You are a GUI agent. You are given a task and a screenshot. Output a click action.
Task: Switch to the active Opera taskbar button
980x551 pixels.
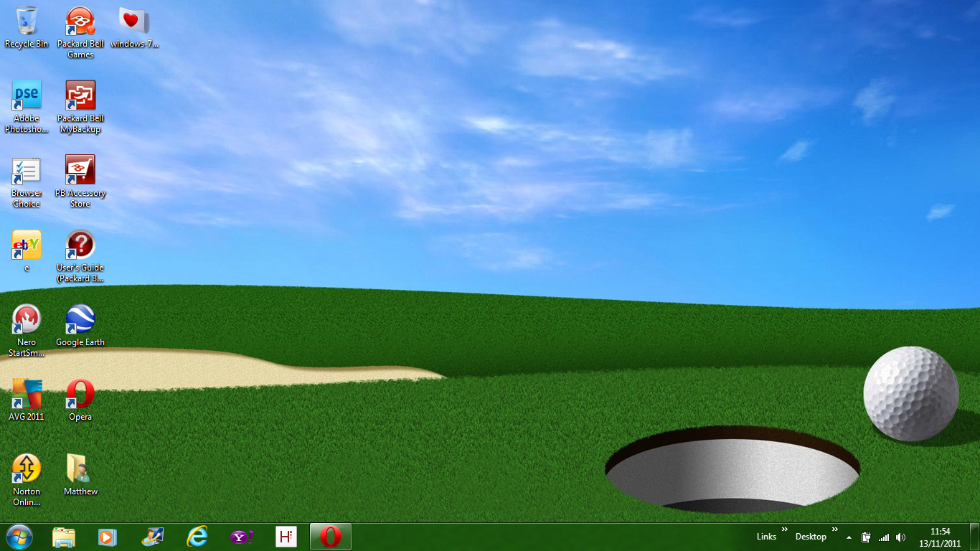pyautogui.click(x=331, y=537)
